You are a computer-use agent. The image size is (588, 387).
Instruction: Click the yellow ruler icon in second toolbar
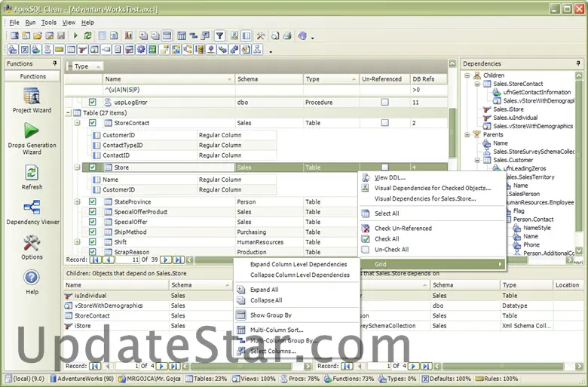pyautogui.click(x=60, y=50)
